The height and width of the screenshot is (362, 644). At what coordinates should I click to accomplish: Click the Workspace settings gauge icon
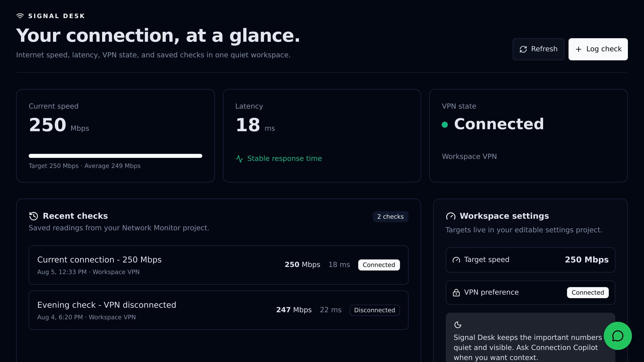pyautogui.click(x=451, y=216)
